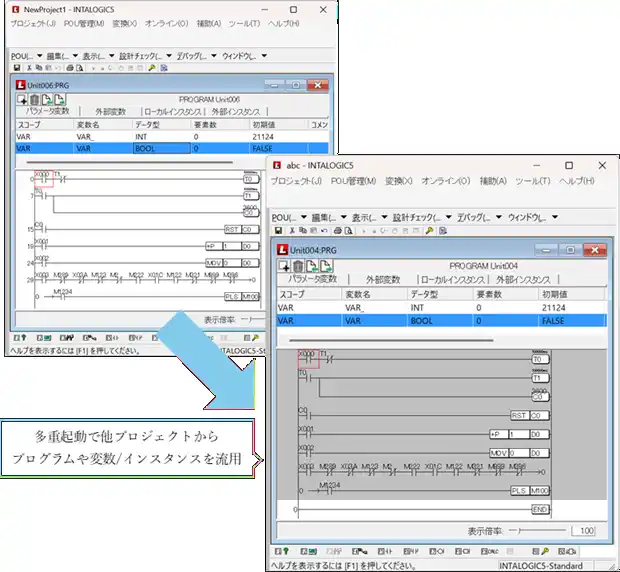Click the Save icon in abc window toolbar
The height and width of the screenshot is (572, 620).
point(278,230)
